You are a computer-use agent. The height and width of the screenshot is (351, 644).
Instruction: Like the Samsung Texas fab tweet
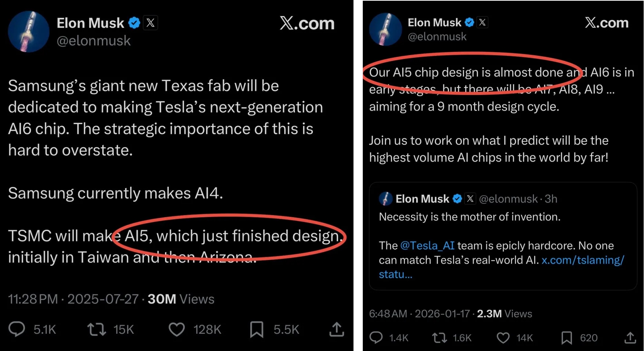[x=177, y=329]
